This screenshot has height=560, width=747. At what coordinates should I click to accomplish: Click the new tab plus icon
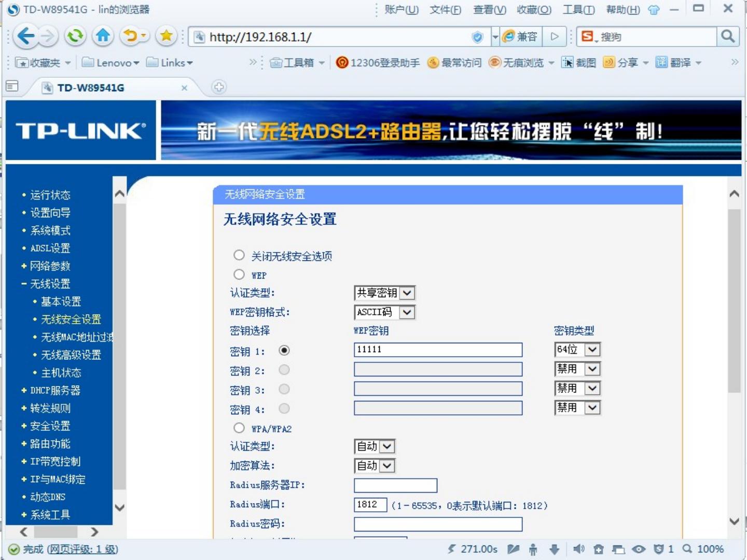219,87
